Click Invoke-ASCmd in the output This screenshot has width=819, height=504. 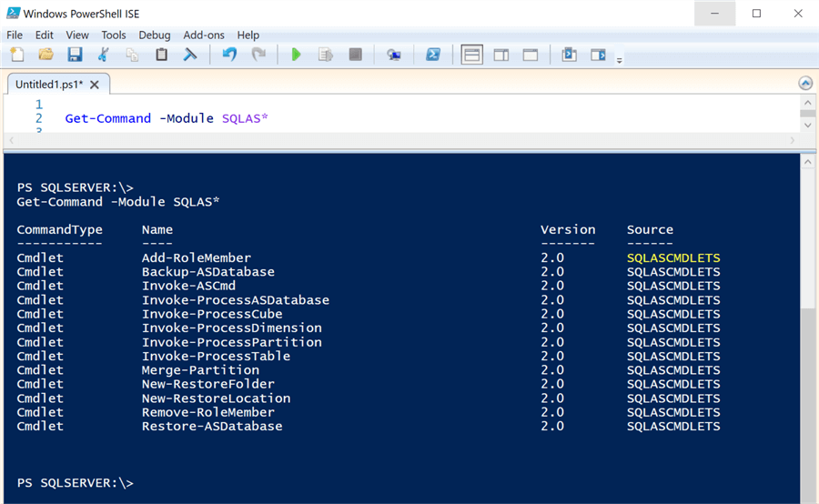188,286
